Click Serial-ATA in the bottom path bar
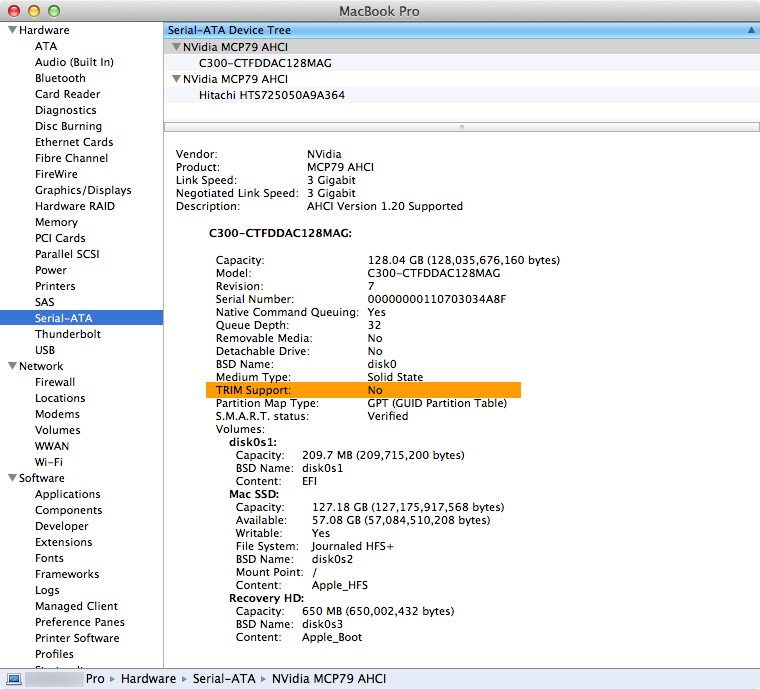760x689 pixels. (226, 679)
